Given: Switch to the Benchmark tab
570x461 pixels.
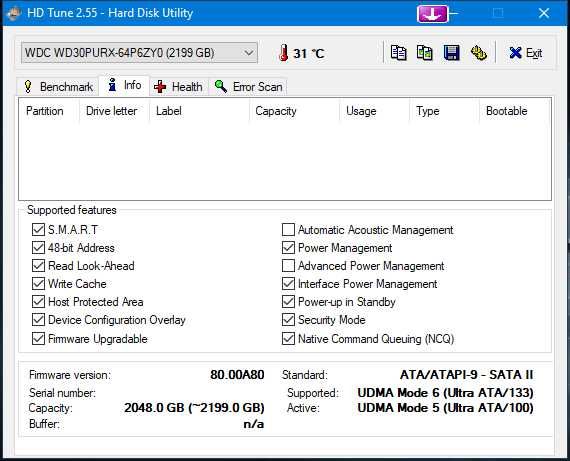Looking at the screenshot, I should pyautogui.click(x=58, y=87).
